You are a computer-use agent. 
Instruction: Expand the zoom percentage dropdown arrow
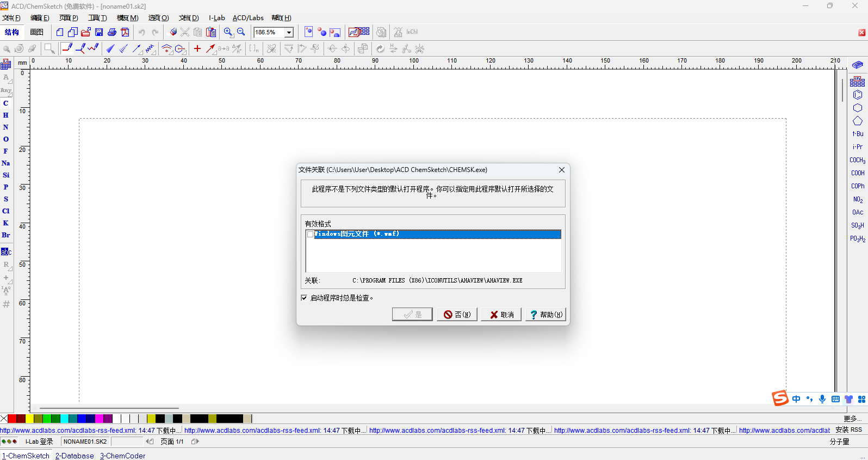(289, 33)
